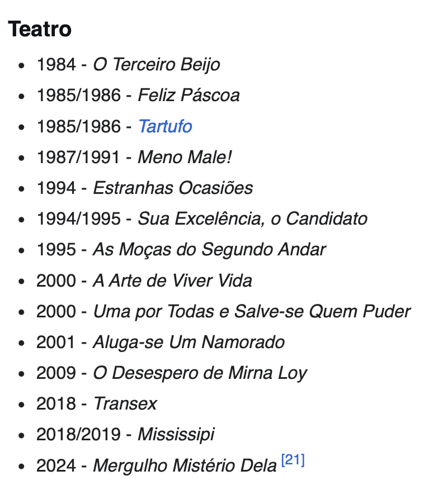The height and width of the screenshot is (504, 424).
Task: Click As Moças do Segundo Andar
Action: click(209, 249)
